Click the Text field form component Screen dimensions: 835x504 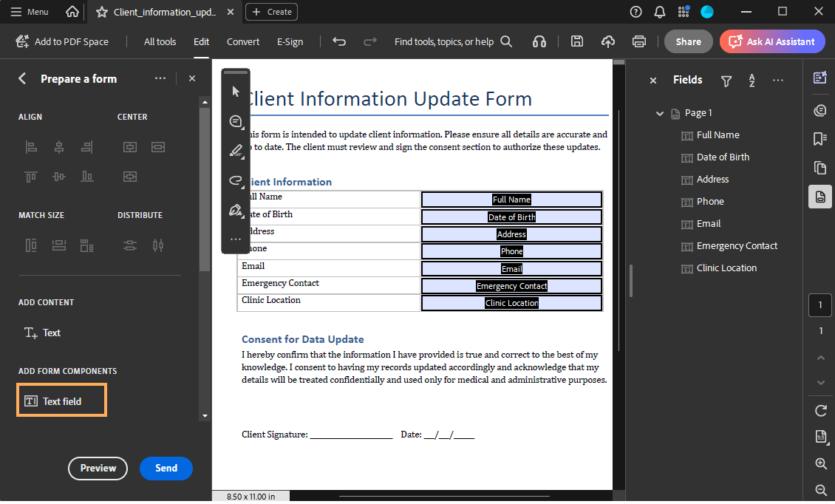click(x=62, y=401)
